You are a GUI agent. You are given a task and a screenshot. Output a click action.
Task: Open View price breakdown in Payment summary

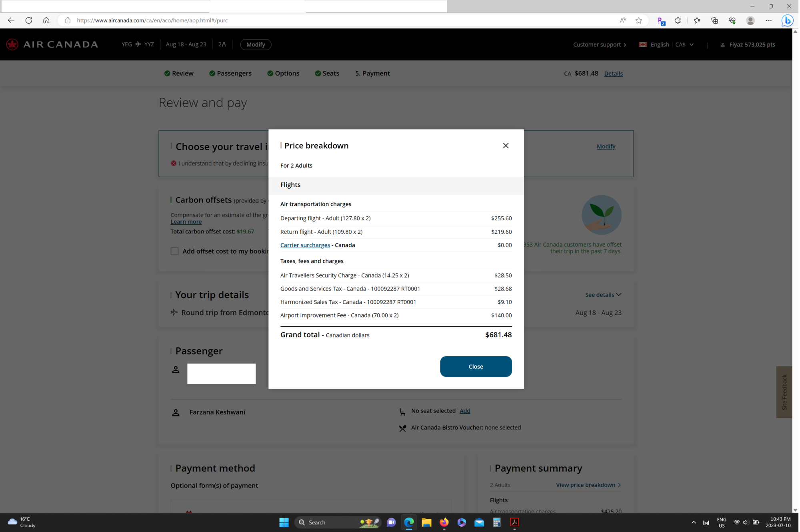point(585,485)
